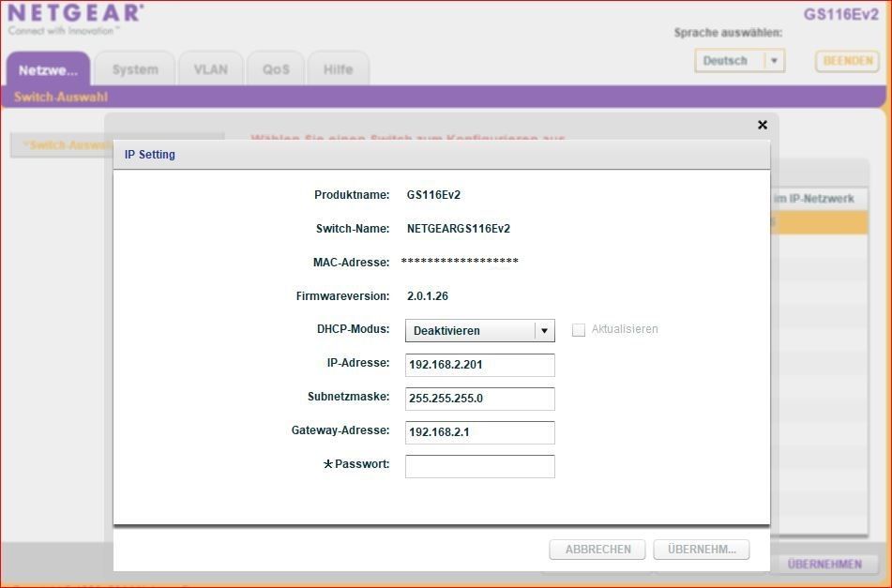Image resolution: width=892 pixels, height=588 pixels.
Task: Click the Passwort input field
Action: pyautogui.click(x=479, y=466)
